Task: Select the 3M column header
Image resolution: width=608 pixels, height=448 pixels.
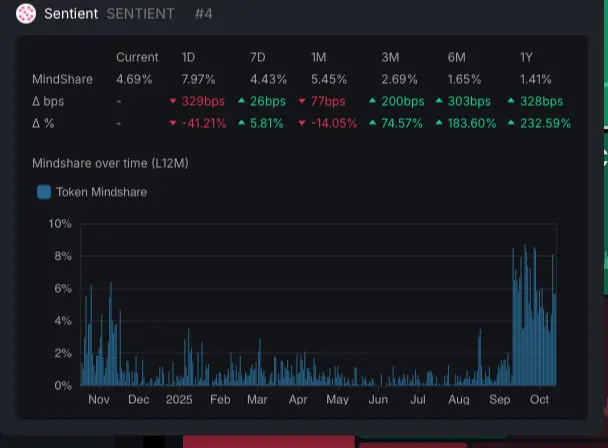Action: (390, 57)
